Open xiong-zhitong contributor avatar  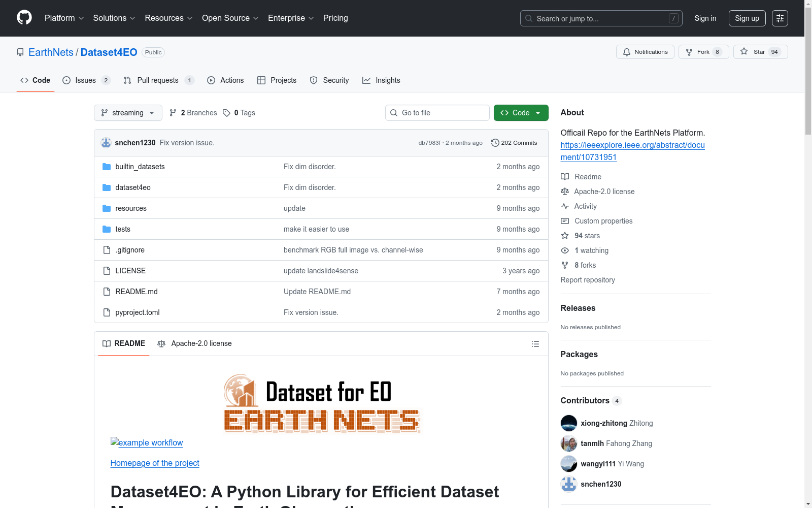[569, 423]
